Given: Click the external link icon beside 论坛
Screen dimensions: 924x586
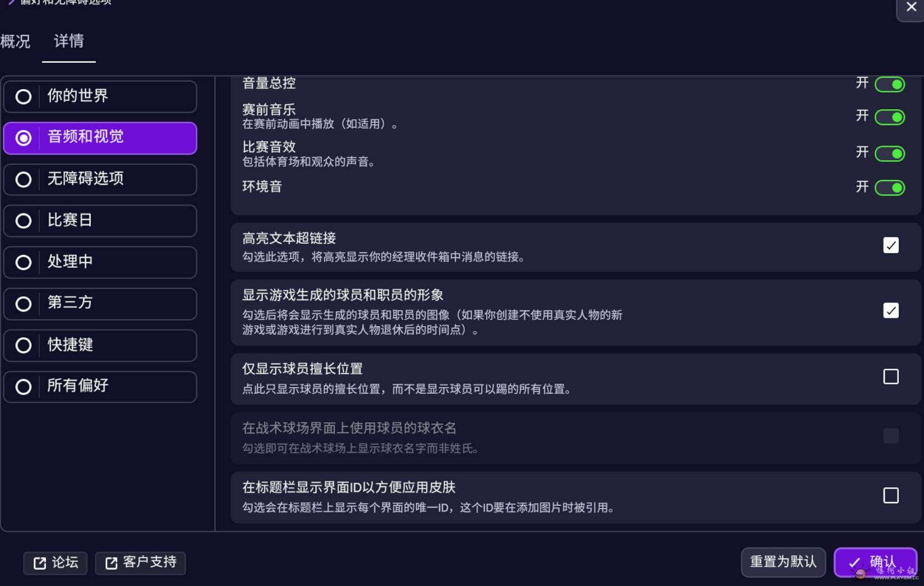Looking at the screenshot, I should (x=40, y=563).
